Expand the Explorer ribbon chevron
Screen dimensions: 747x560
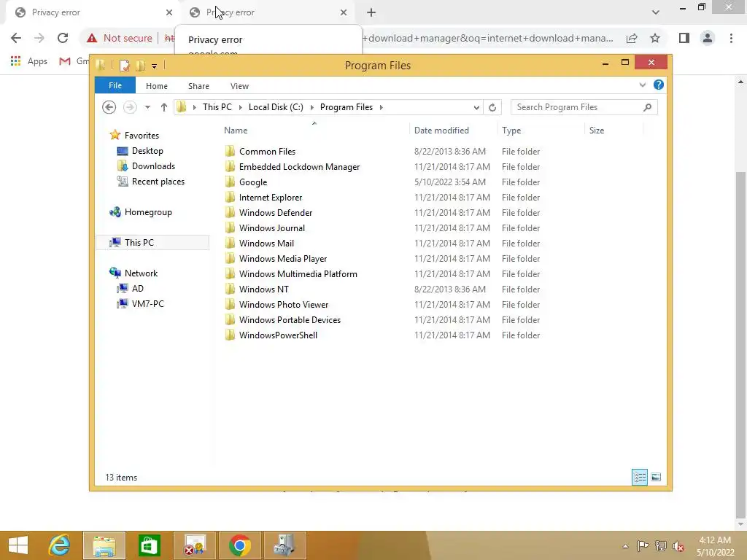click(642, 85)
